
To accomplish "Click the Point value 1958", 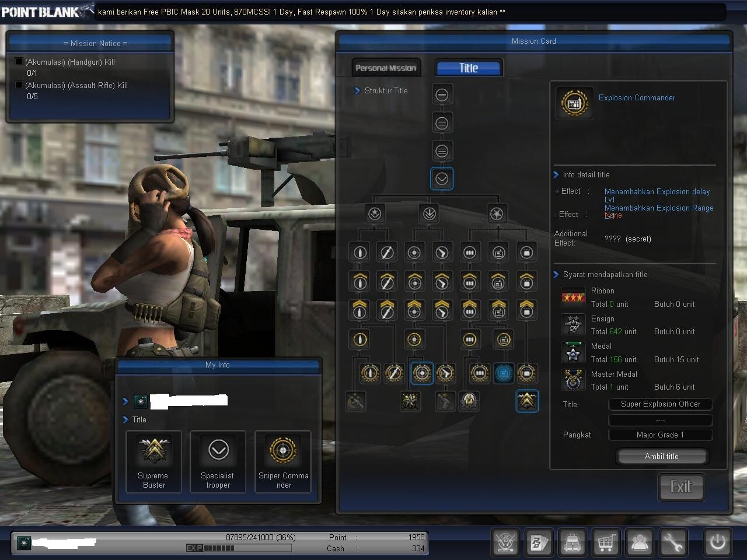I will (x=416, y=537).
